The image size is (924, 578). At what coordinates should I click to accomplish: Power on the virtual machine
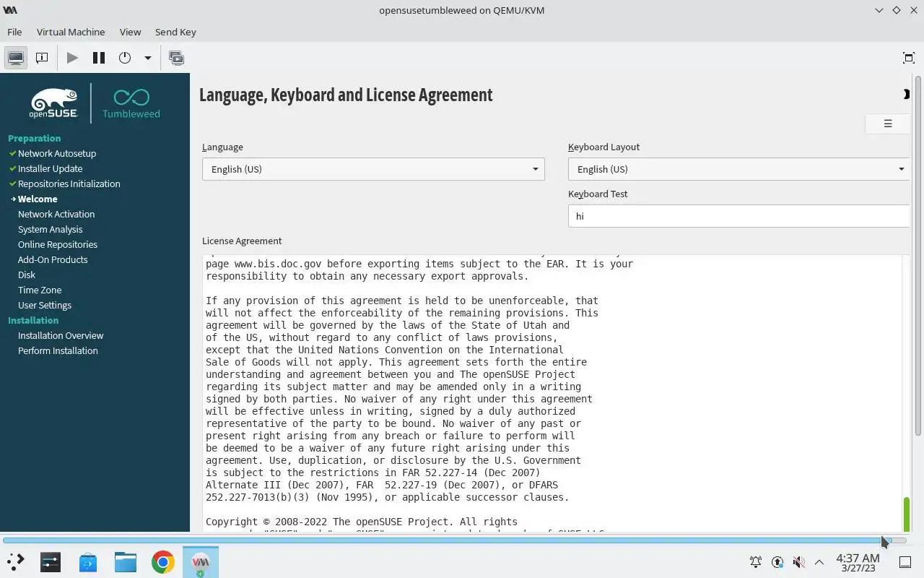coord(72,58)
